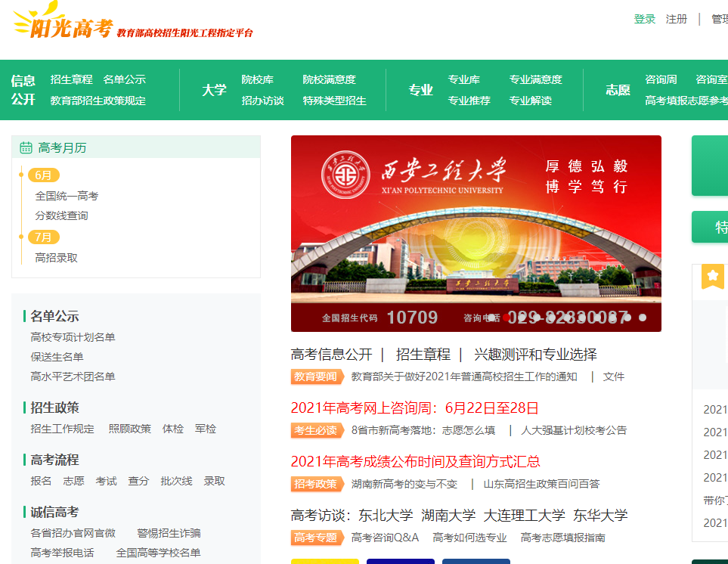This screenshot has height=564, width=728.
Task: Open 高考志愿填报指南 link
Action: click(x=562, y=538)
